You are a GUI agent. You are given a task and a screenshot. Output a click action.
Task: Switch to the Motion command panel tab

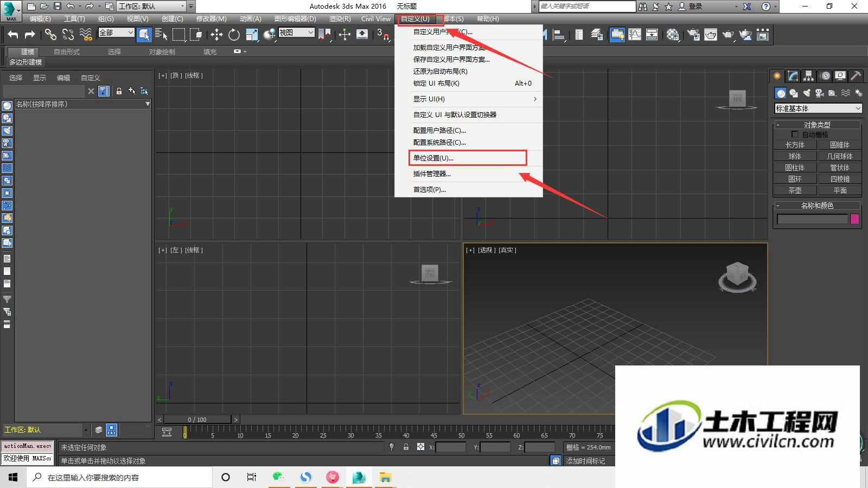825,76
